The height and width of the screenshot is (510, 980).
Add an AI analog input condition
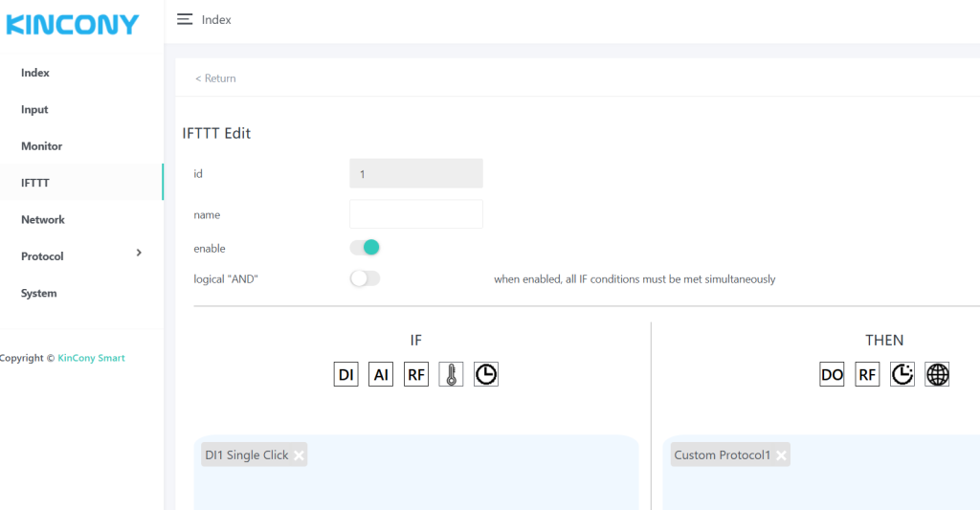point(381,375)
